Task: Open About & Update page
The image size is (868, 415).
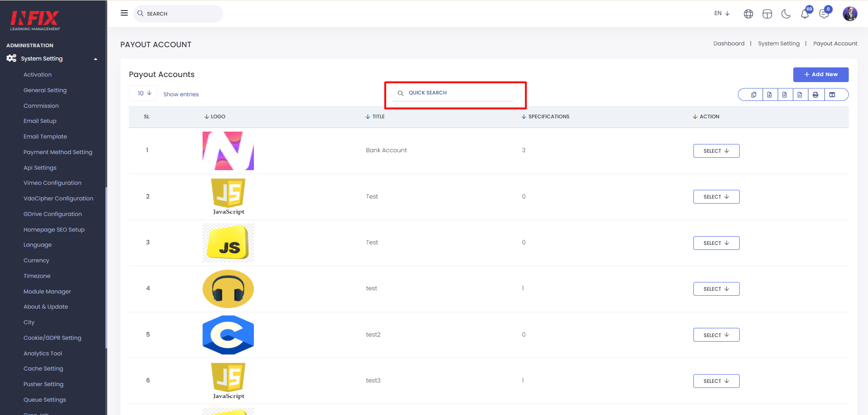Action: [46, 307]
